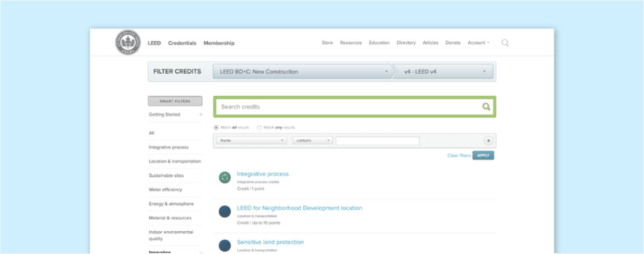Go to Store page

coord(327,43)
